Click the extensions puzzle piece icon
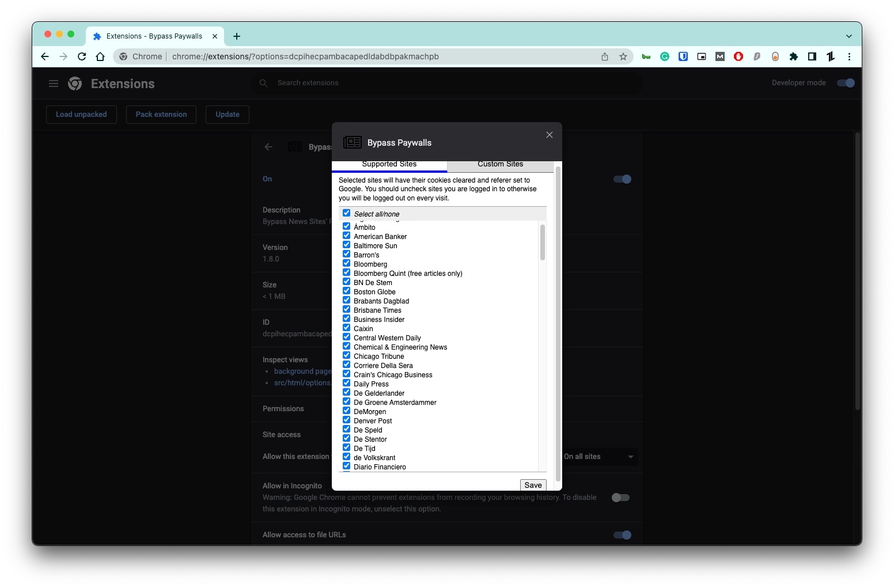This screenshot has width=894, height=588. (x=794, y=56)
